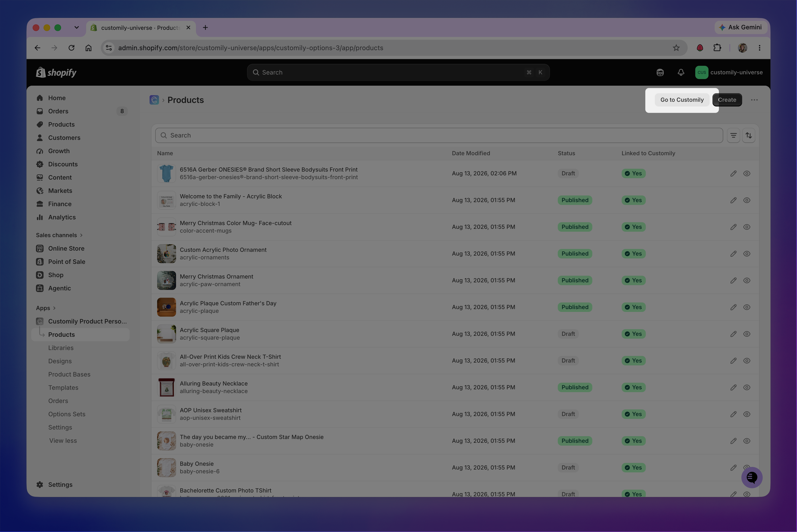The width and height of the screenshot is (797, 532).
Task: Preview the Gerber ONESIES Bodysuits product
Action: 746,173
